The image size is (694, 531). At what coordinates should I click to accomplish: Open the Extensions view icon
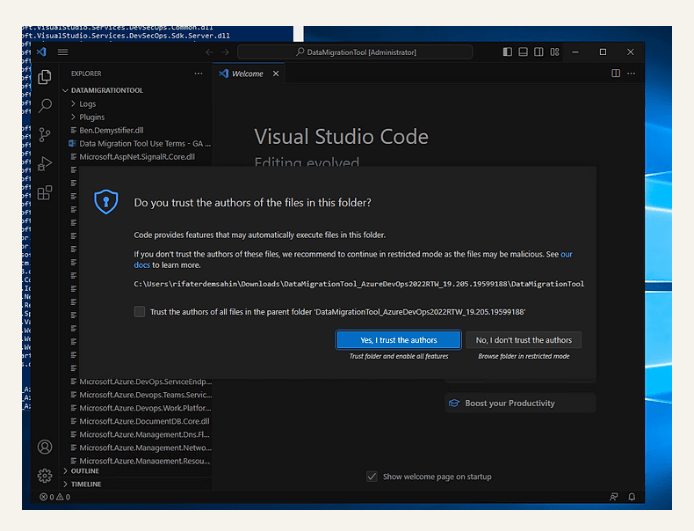[x=45, y=192]
